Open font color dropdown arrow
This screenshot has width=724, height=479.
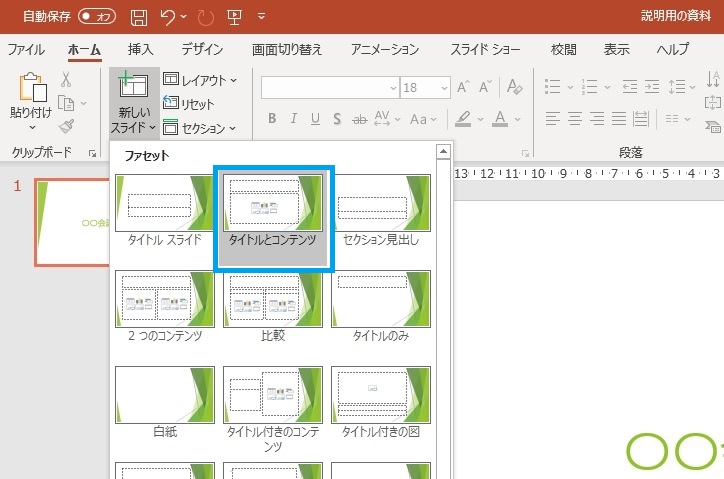pyautogui.click(x=518, y=120)
